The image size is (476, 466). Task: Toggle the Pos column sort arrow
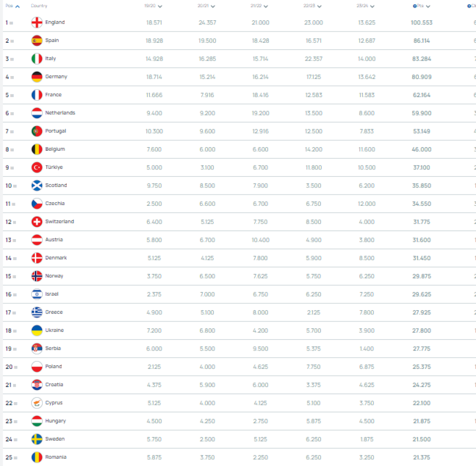(17, 6)
